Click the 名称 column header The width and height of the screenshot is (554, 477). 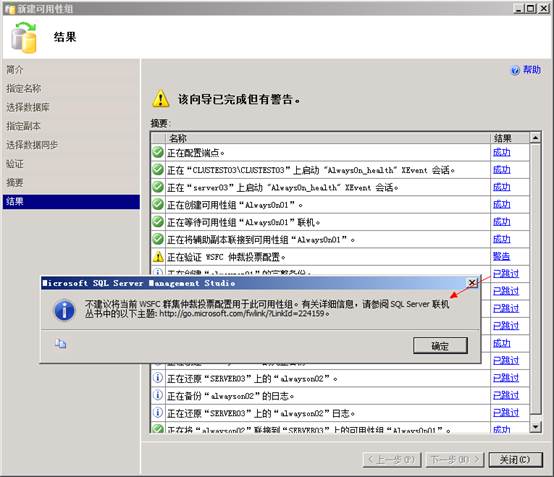328,138
